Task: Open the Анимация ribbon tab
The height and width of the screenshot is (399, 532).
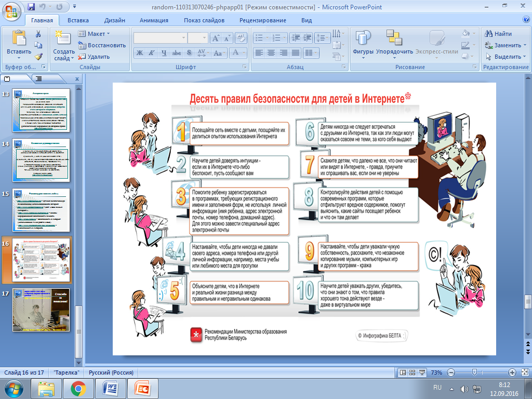Action: (x=154, y=20)
